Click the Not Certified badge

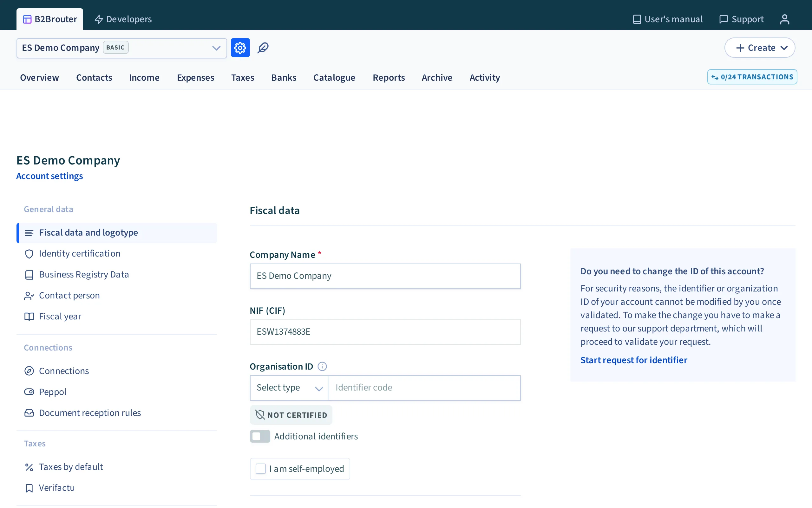[291, 415]
